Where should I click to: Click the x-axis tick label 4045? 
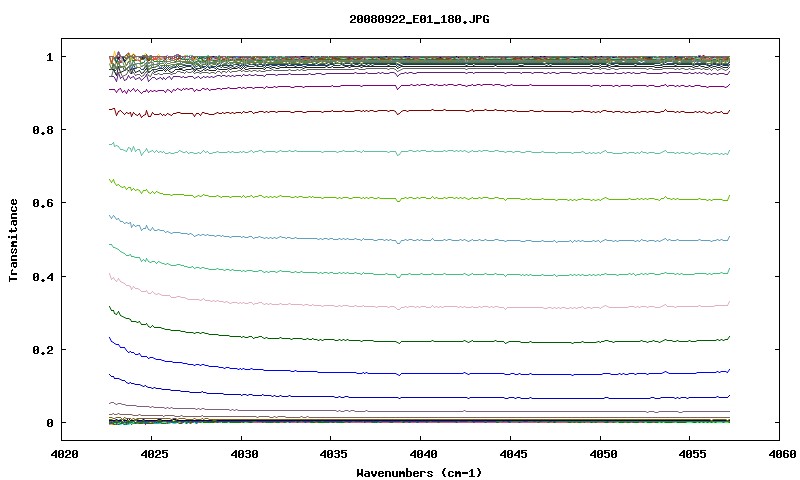pos(513,454)
